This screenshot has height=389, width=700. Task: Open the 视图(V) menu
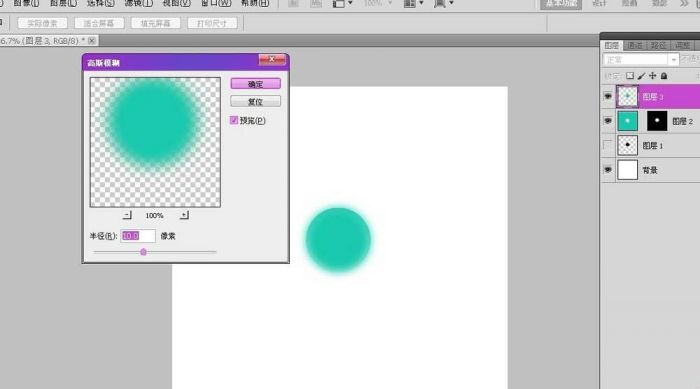(x=176, y=4)
